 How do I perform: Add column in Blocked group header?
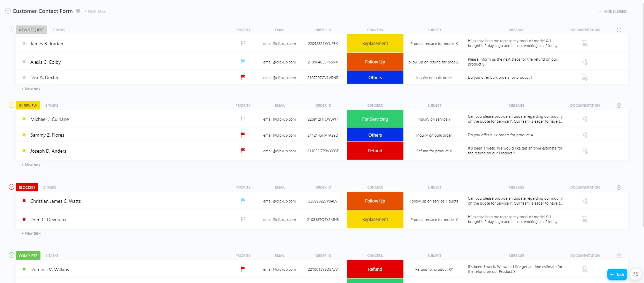[619, 188]
